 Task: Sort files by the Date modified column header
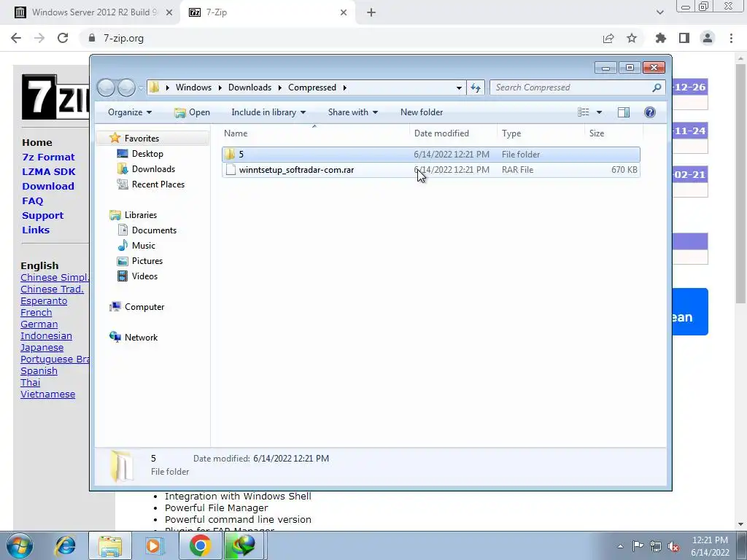pyautogui.click(x=441, y=133)
